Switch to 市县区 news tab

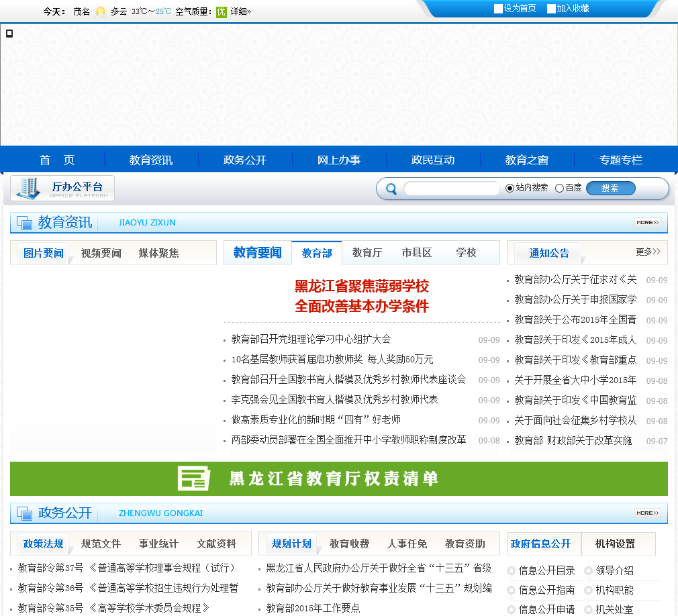coord(417,252)
